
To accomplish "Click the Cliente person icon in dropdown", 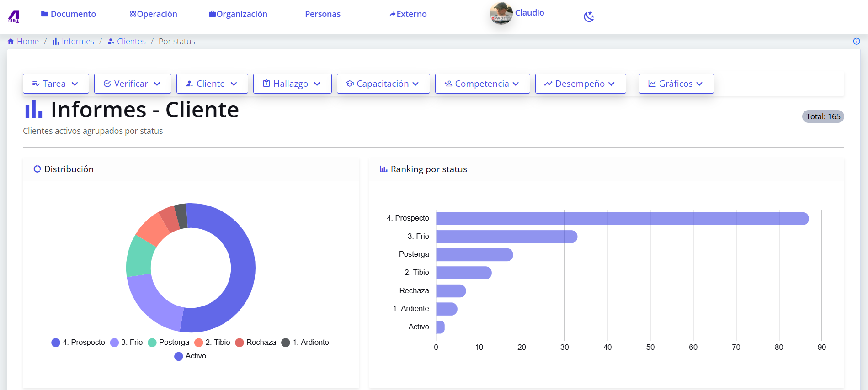I will click(x=190, y=84).
